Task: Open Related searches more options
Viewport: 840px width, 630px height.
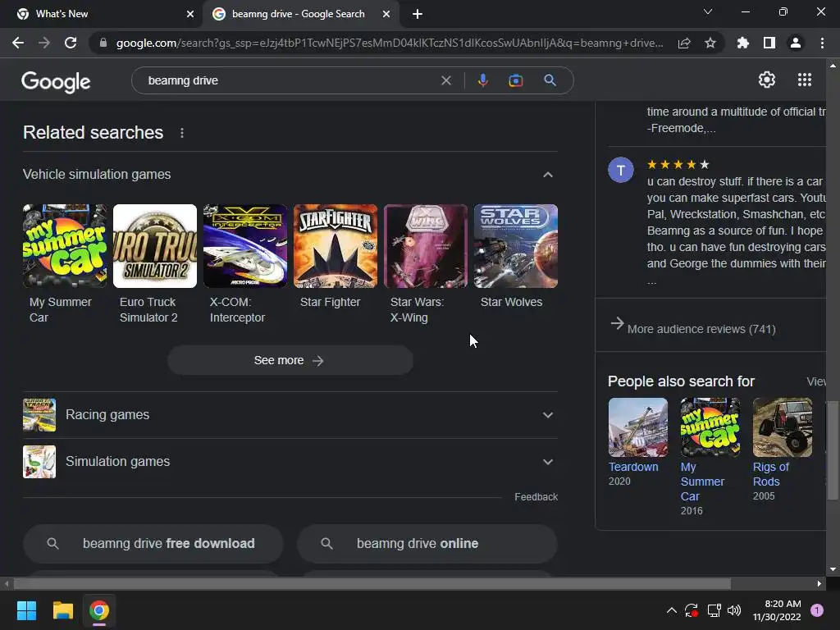Action: pos(182,133)
